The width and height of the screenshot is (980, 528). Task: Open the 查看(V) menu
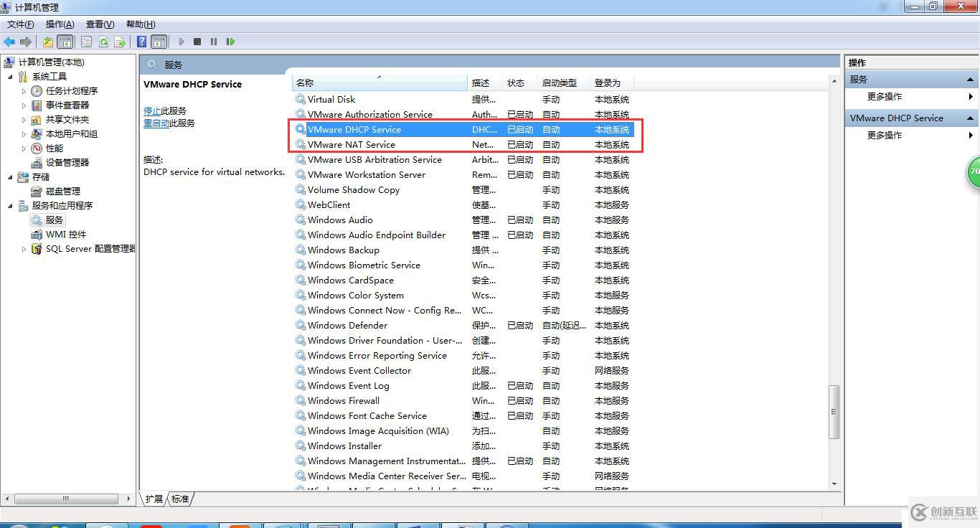[x=100, y=24]
